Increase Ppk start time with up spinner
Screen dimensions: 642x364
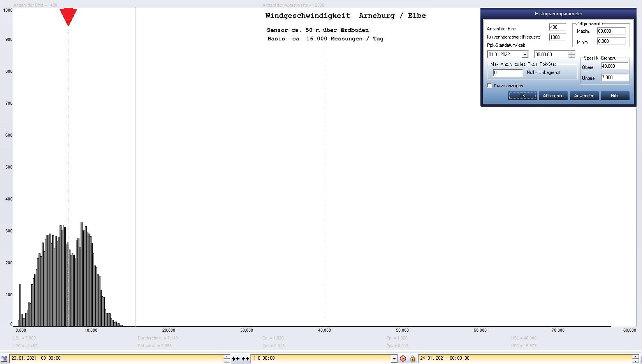point(571,53)
